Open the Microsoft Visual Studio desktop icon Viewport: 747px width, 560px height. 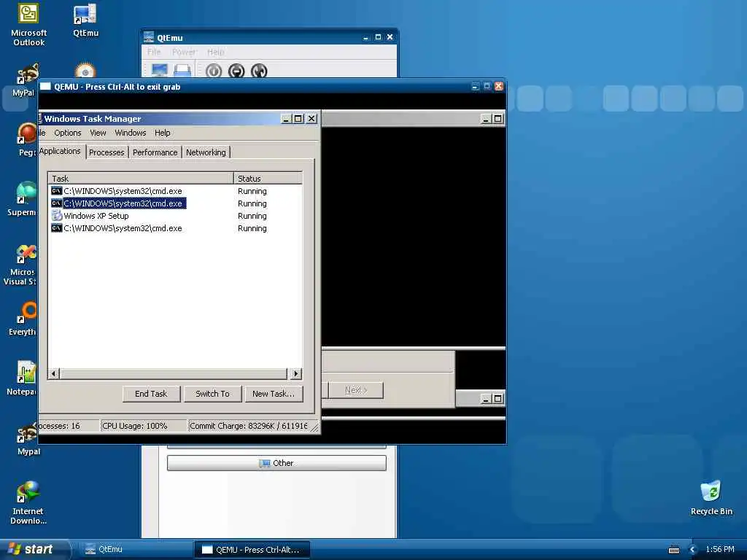20,265
